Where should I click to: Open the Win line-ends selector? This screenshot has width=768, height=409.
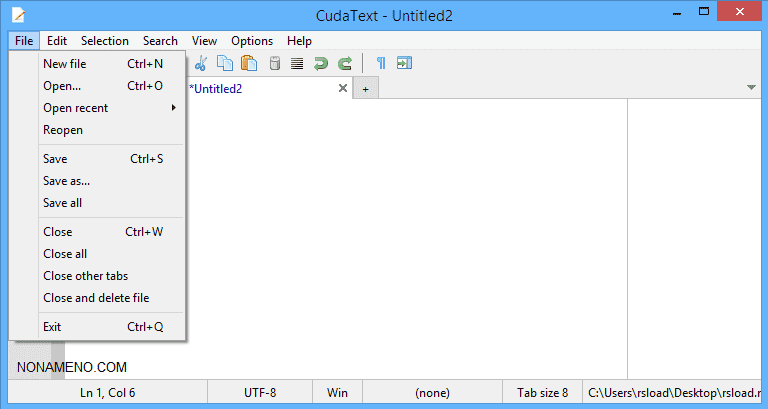click(x=337, y=393)
